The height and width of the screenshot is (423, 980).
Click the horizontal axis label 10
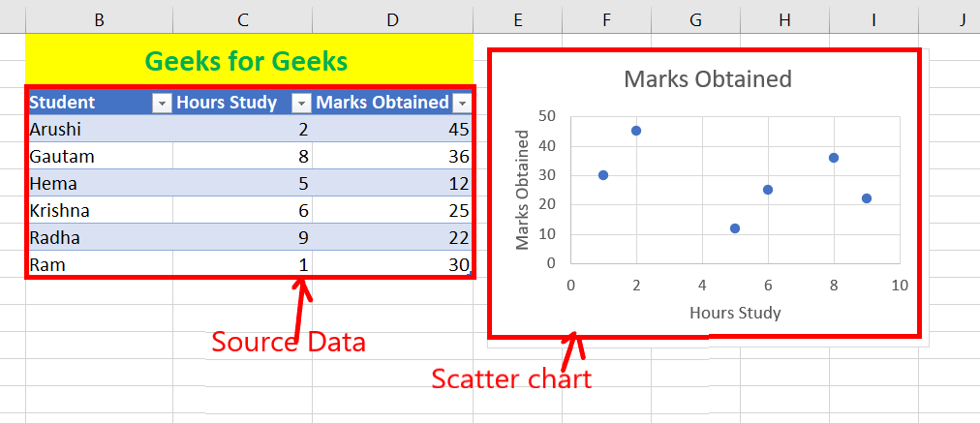coord(899,286)
